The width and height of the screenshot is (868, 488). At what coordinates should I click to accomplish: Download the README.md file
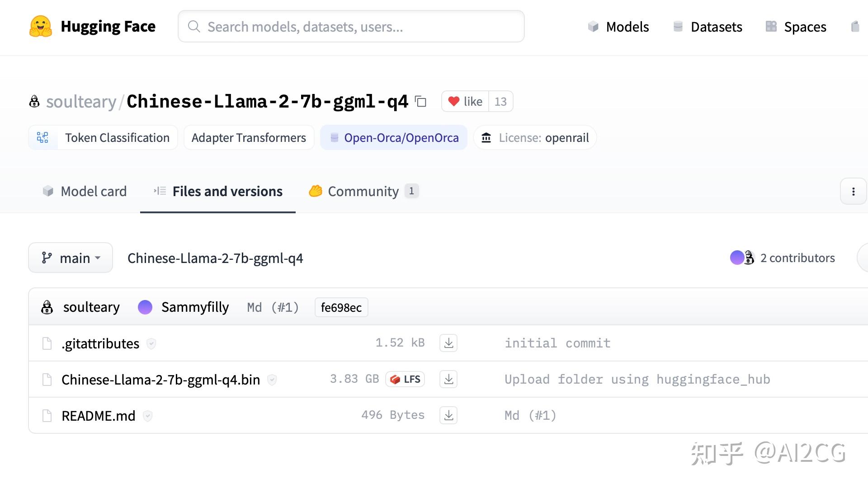click(448, 416)
